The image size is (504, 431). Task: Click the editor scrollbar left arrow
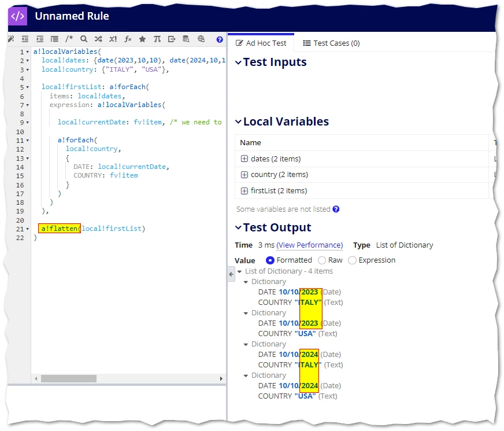36,378
